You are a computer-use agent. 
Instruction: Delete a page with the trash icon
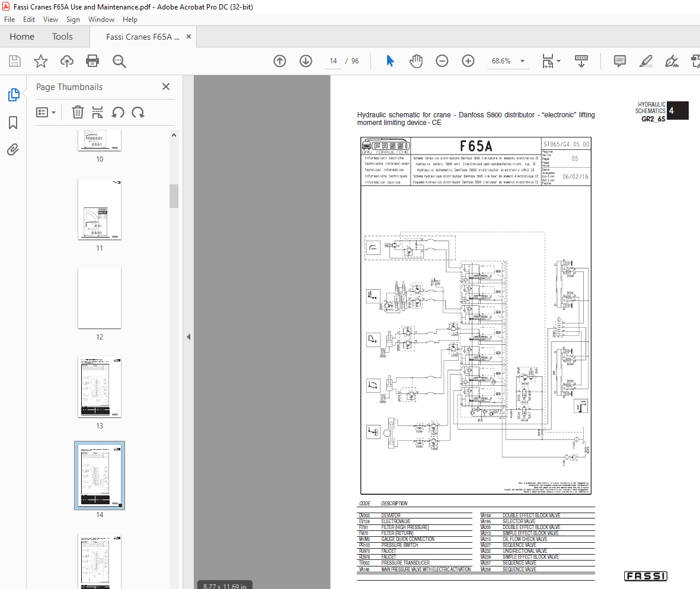(x=78, y=112)
